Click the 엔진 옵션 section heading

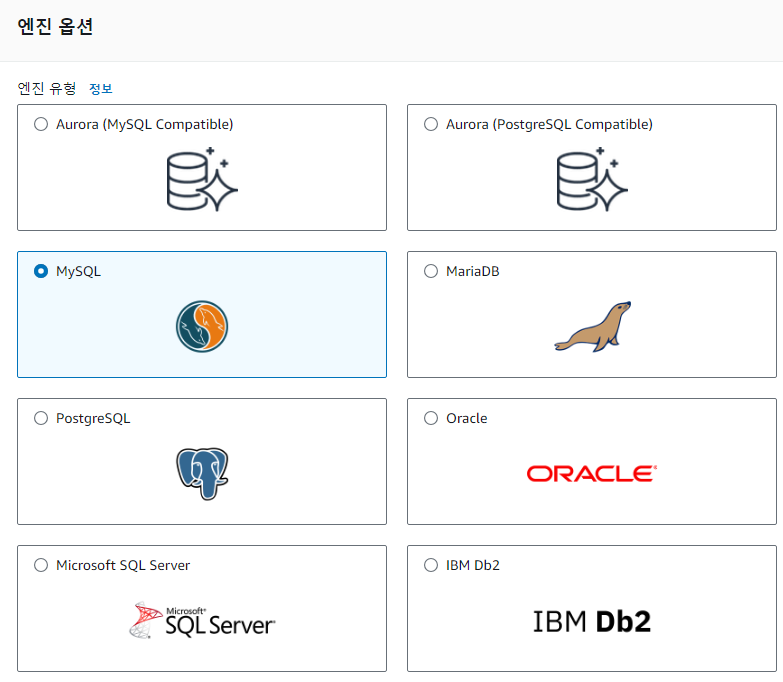click(x=55, y=26)
